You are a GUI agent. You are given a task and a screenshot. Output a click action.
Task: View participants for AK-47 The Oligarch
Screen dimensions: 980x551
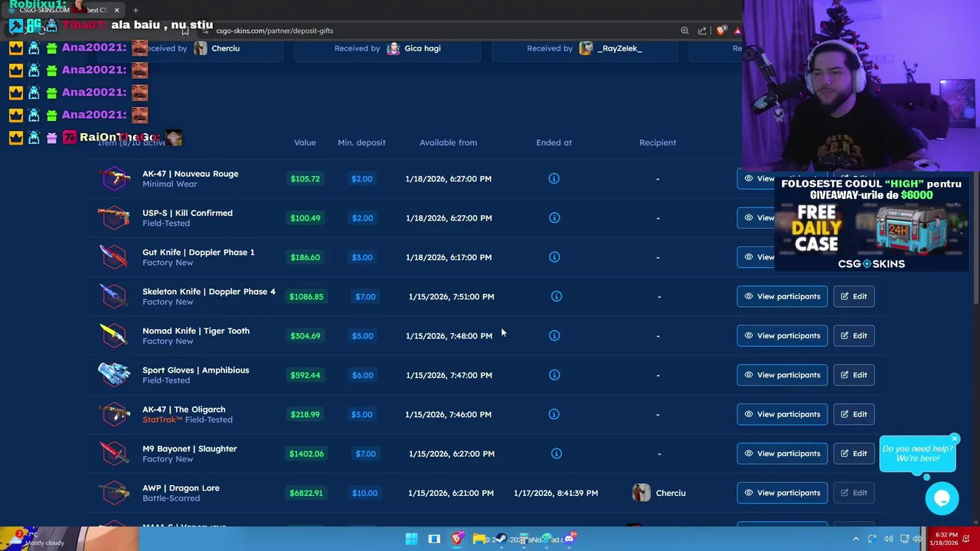point(782,414)
